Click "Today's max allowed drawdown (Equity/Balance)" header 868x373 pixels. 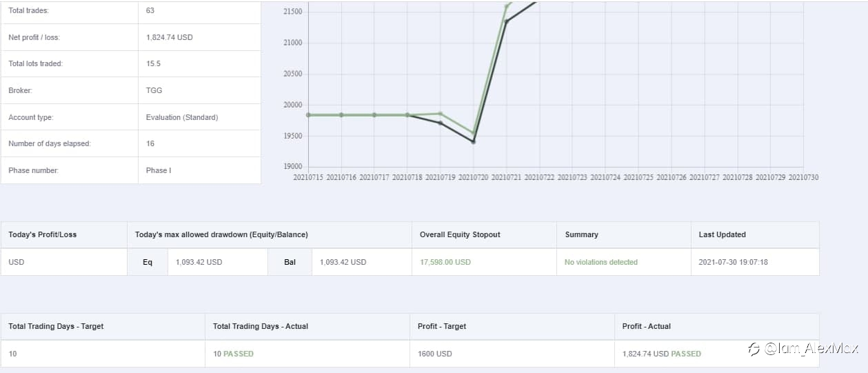[x=221, y=234]
